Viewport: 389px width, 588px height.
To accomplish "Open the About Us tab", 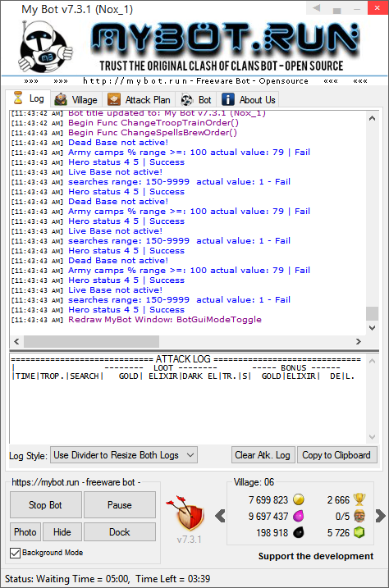I will [x=249, y=100].
